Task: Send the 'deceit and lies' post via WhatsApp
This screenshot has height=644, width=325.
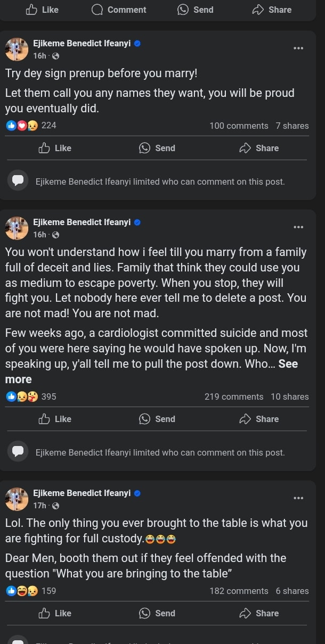Action: 157,419
